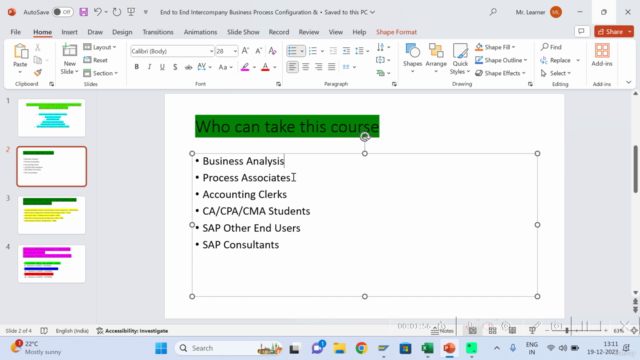
Task: Click the Replace button
Action: (556, 60)
